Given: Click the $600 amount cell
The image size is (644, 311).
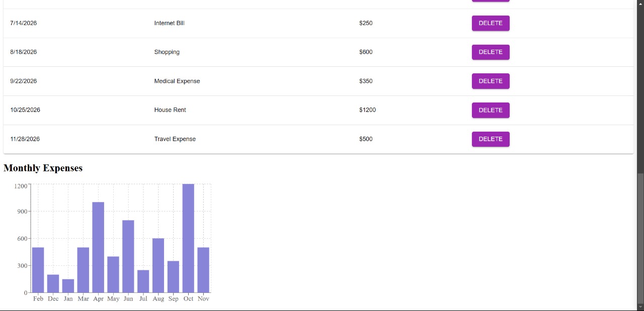Looking at the screenshot, I should point(366,52).
